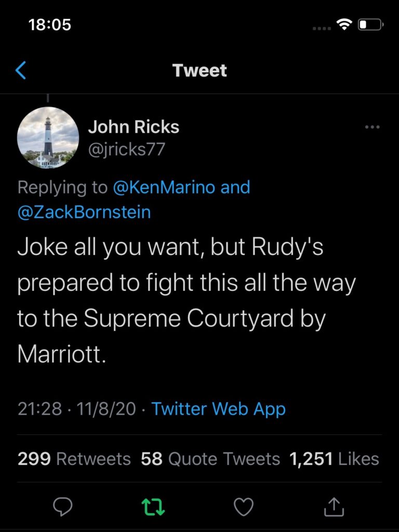Tap the Tweet header title

click(x=199, y=70)
